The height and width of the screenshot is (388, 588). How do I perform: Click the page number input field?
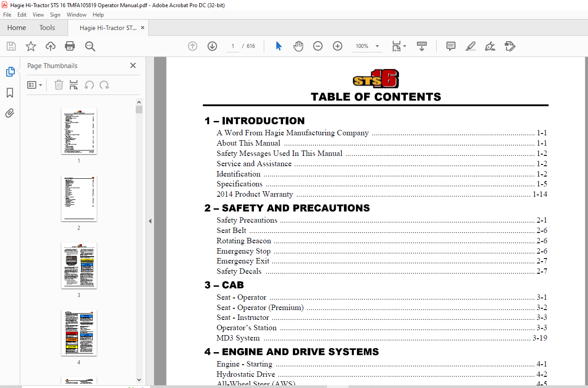coord(233,46)
